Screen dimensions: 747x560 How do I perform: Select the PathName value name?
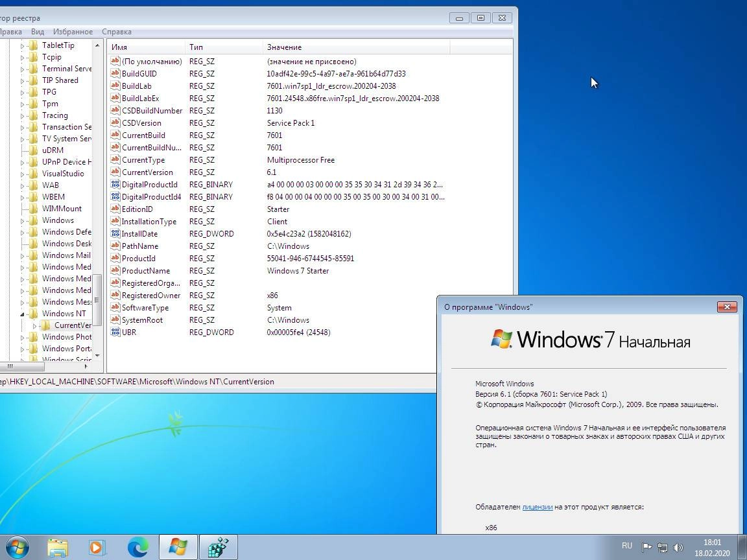pyautogui.click(x=140, y=246)
